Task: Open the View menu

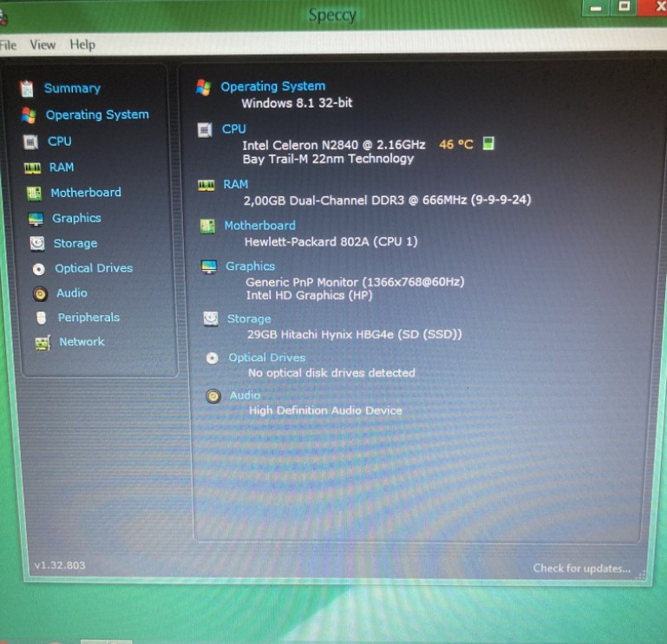Action: pyautogui.click(x=43, y=44)
